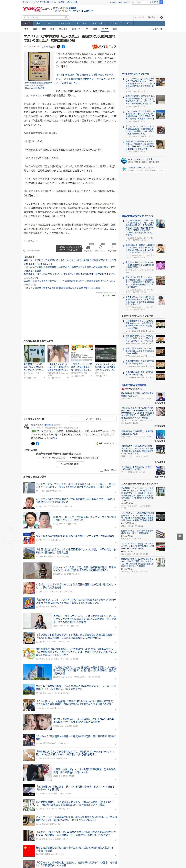Open the 有吉弘行 NHK article link
186x868 pixels.
coord(84,519)
